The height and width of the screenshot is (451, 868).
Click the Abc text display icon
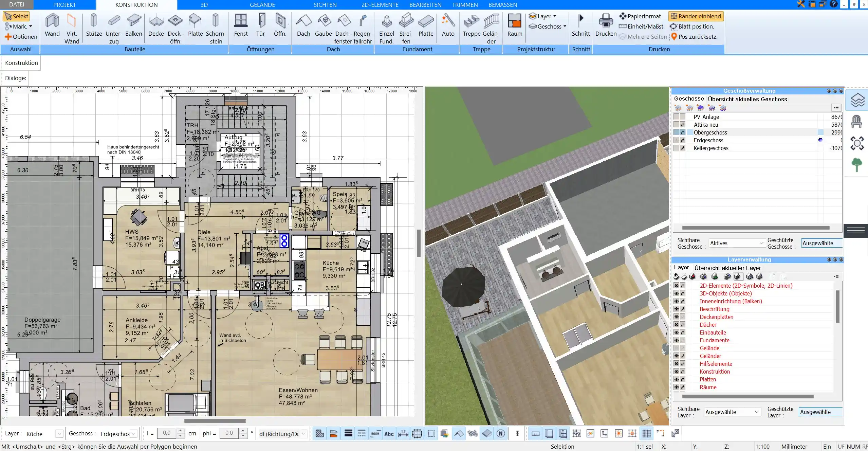[x=389, y=434]
